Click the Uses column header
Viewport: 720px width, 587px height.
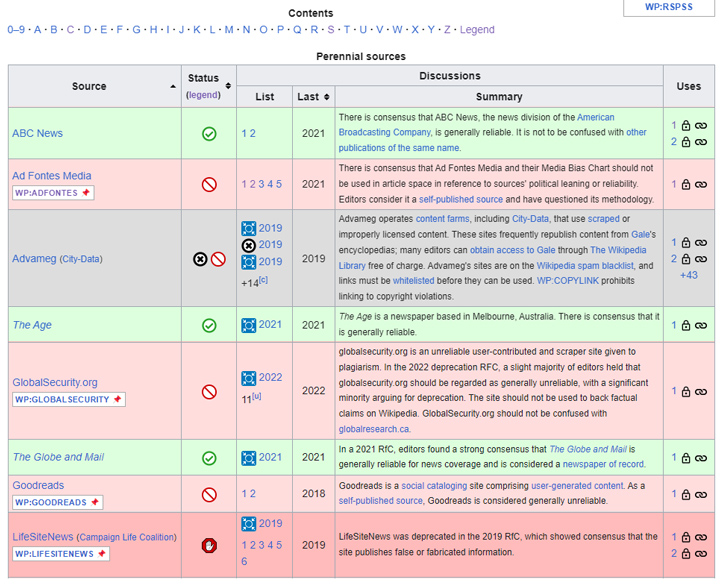click(x=689, y=86)
